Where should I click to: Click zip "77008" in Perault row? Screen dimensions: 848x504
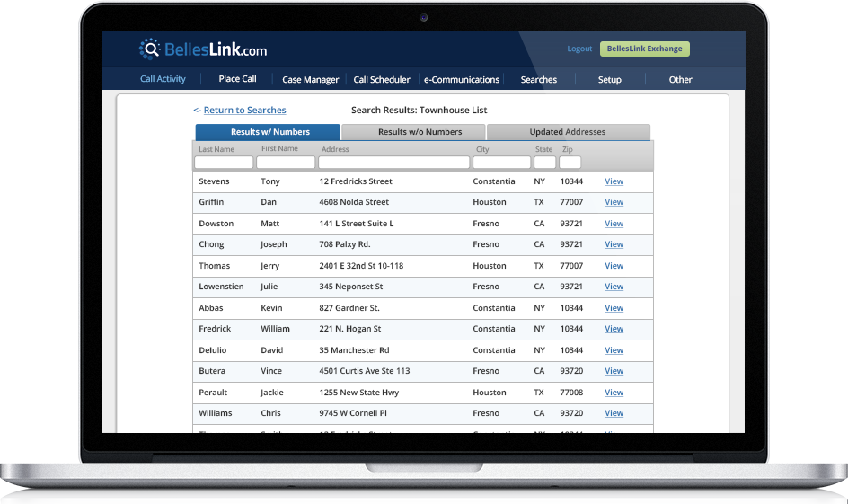(571, 393)
